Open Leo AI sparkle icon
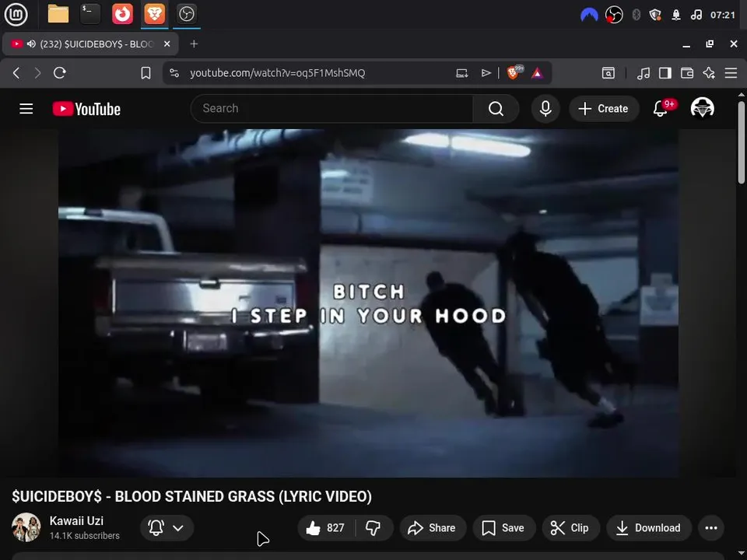The height and width of the screenshot is (560, 747). pyautogui.click(x=709, y=73)
